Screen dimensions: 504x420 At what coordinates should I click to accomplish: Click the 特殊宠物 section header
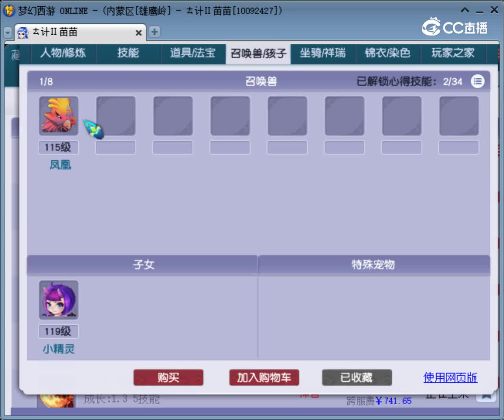pyautogui.click(x=373, y=264)
